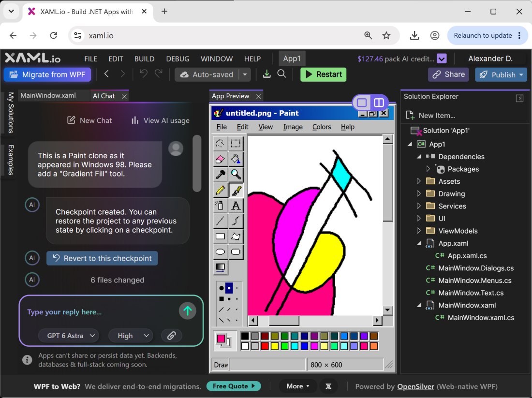Activate the new Gradient Fill tool
The width and height of the screenshot is (532, 398).
220,268
